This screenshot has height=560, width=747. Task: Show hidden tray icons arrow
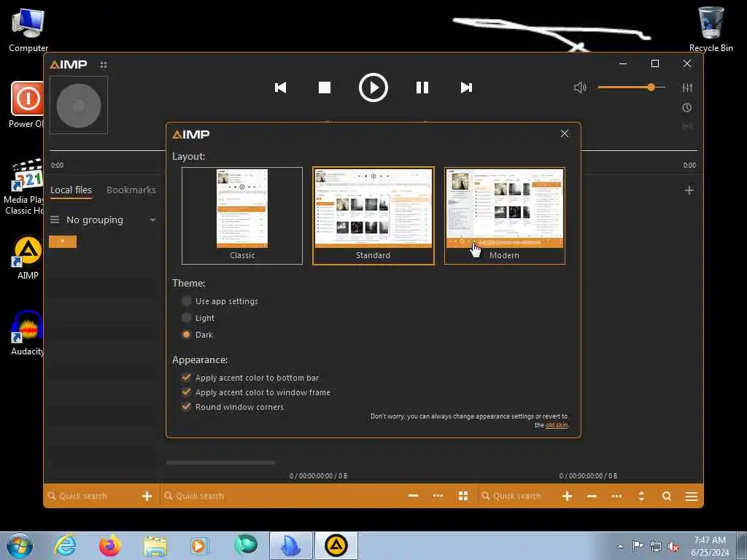tap(620, 546)
